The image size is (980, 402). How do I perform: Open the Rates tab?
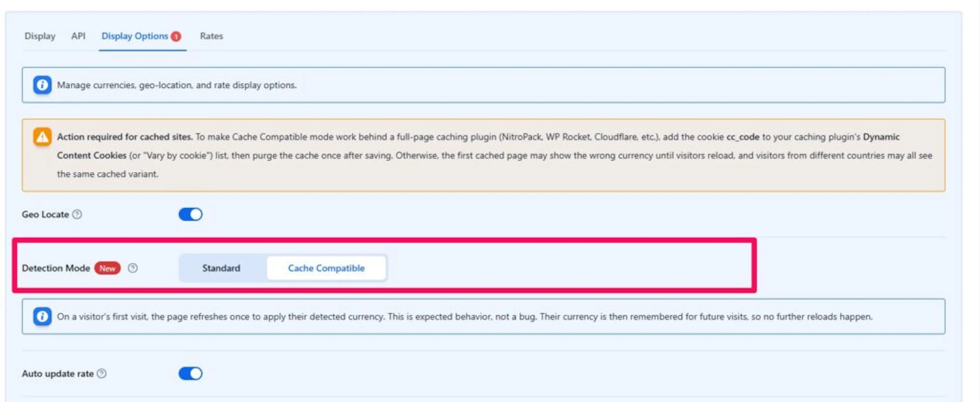coord(212,36)
